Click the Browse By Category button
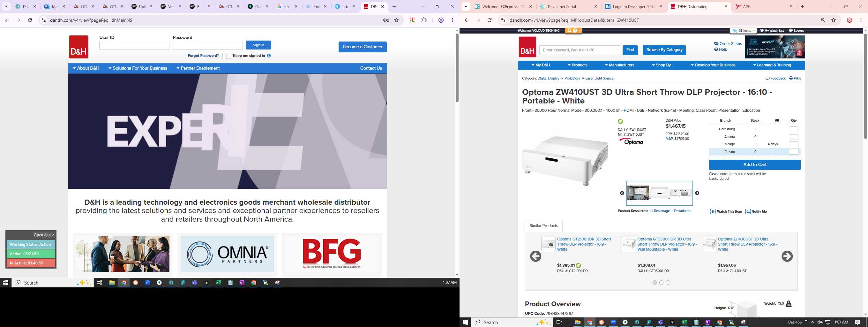The width and height of the screenshot is (868, 327). click(664, 50)
